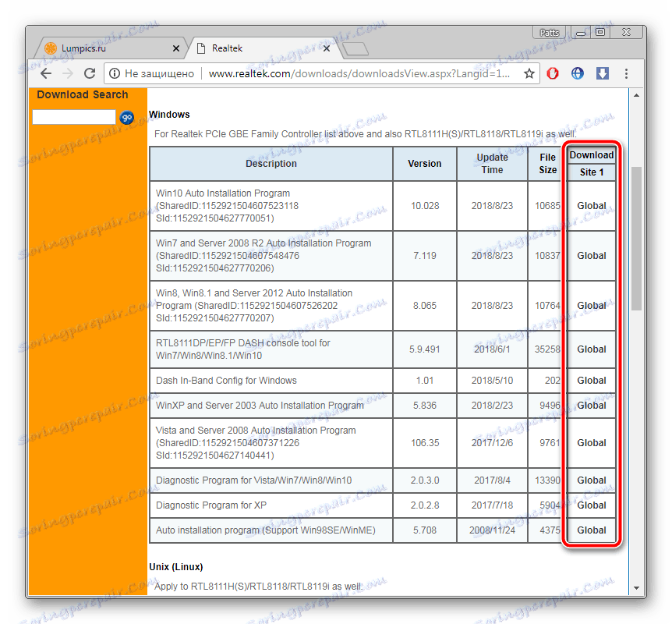Click version 8.065 cell
Screen dimensions: 672x624
pos(425,306)
